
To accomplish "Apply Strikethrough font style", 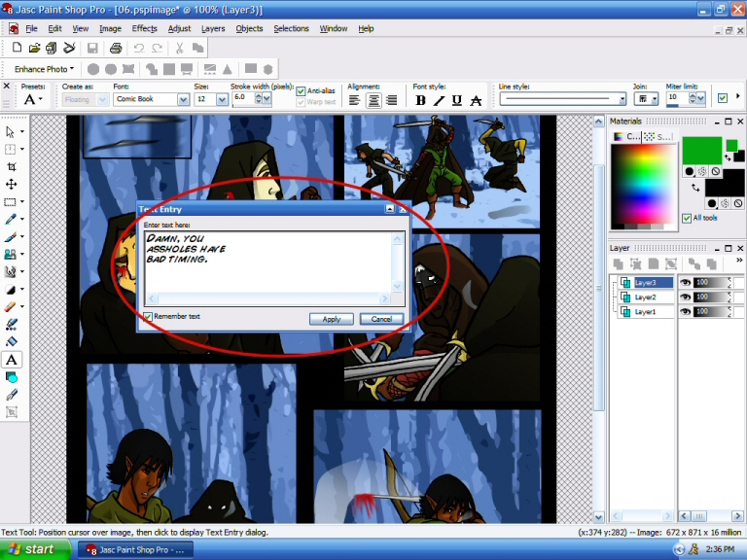I will coord(476,100).
